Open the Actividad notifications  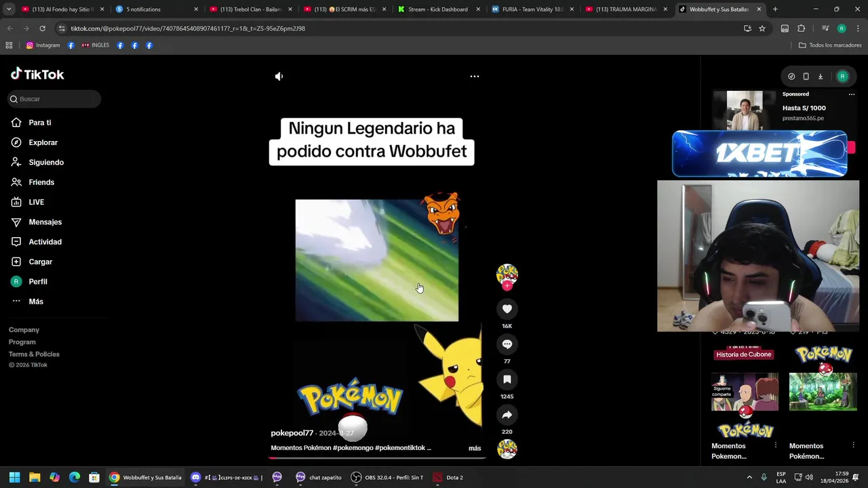click(x=45, y=242)
